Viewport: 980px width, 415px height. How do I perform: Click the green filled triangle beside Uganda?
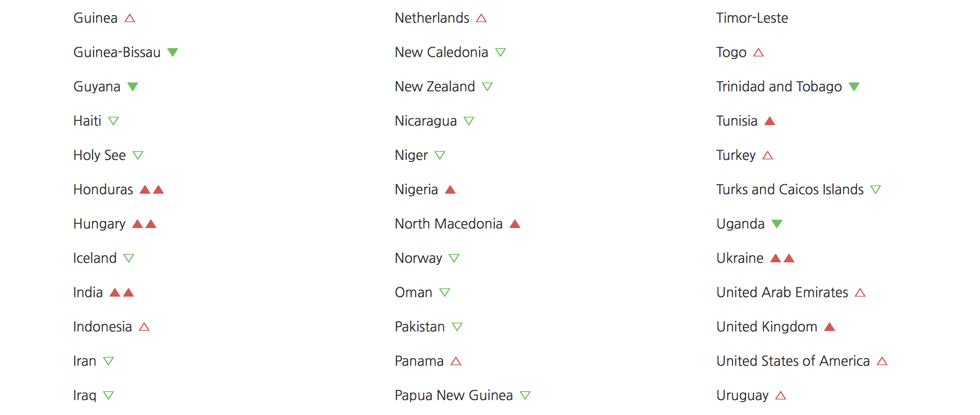coord(777,224)
